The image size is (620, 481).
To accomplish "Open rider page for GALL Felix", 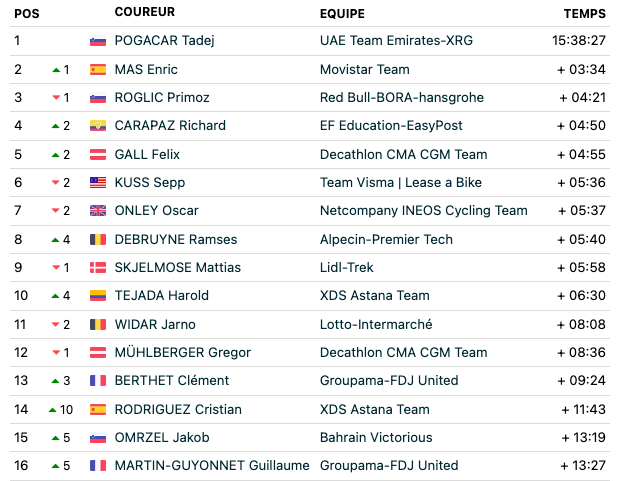I will (x=147, y=154).
